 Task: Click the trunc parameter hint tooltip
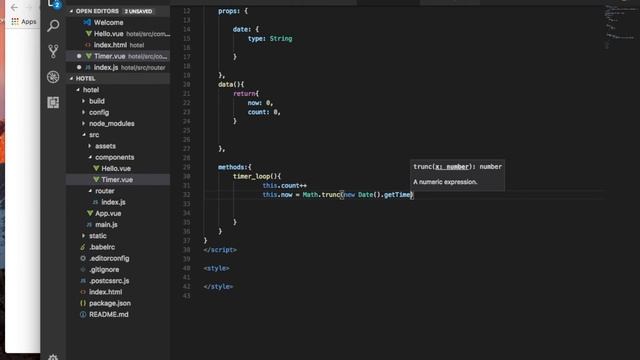(457, 174)
